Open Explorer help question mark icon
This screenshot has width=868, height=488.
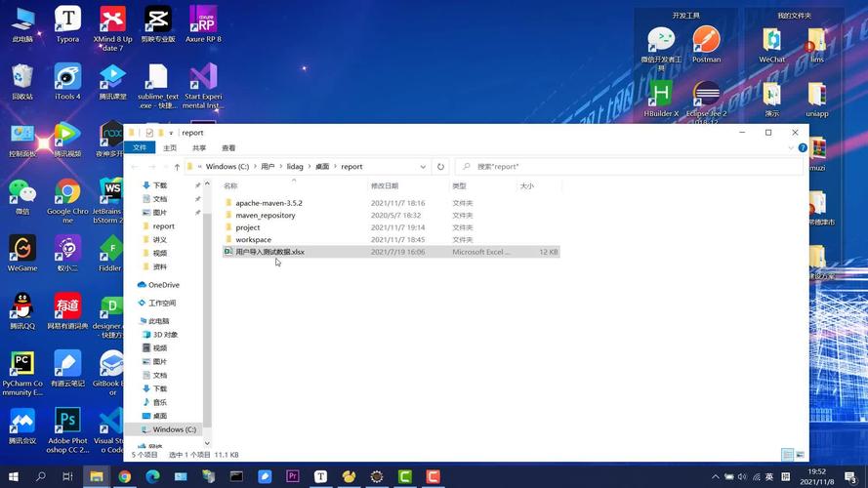[803, 147]
